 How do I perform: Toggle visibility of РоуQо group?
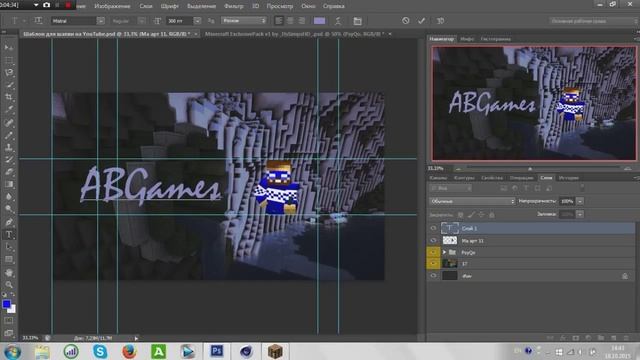tap(433, 252)
